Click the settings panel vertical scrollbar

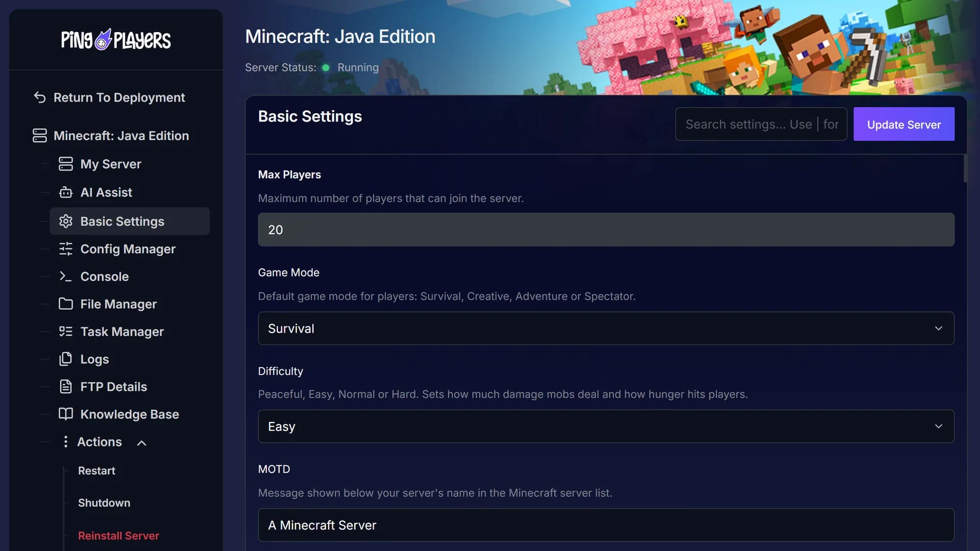pyautogui.click(x=965, y=168)
